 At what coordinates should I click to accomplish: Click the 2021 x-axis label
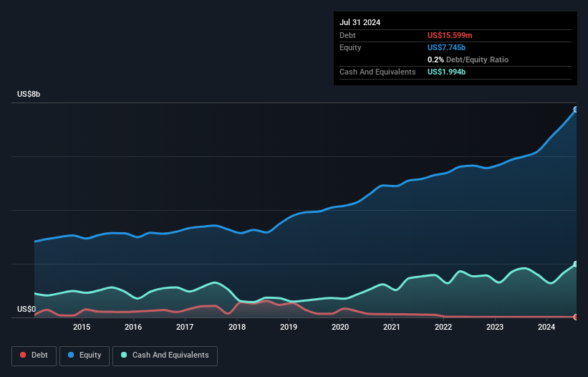click(392, 327)
